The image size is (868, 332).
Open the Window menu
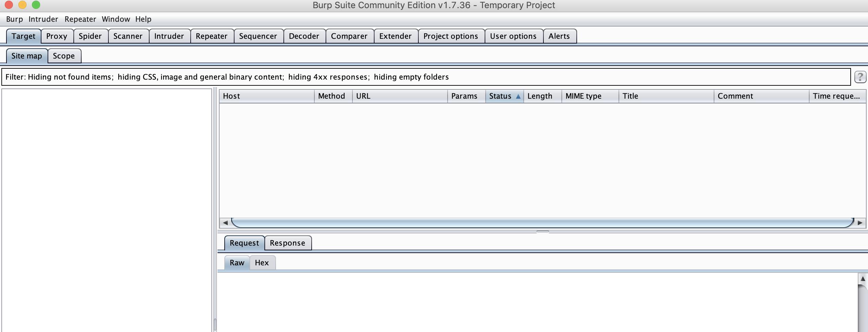[x=116, y=19]
